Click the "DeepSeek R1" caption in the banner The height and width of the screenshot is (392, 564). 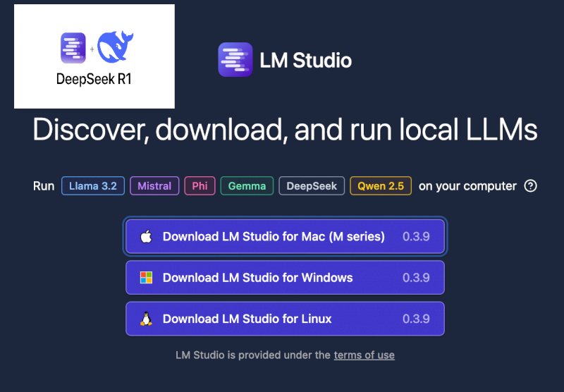click(94, 79)
